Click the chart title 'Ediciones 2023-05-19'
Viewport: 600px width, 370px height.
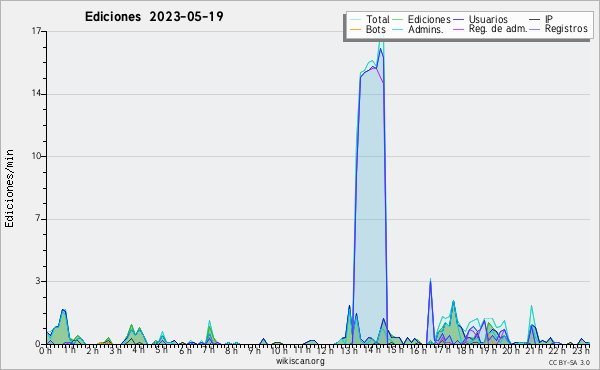tap(154, 17)
